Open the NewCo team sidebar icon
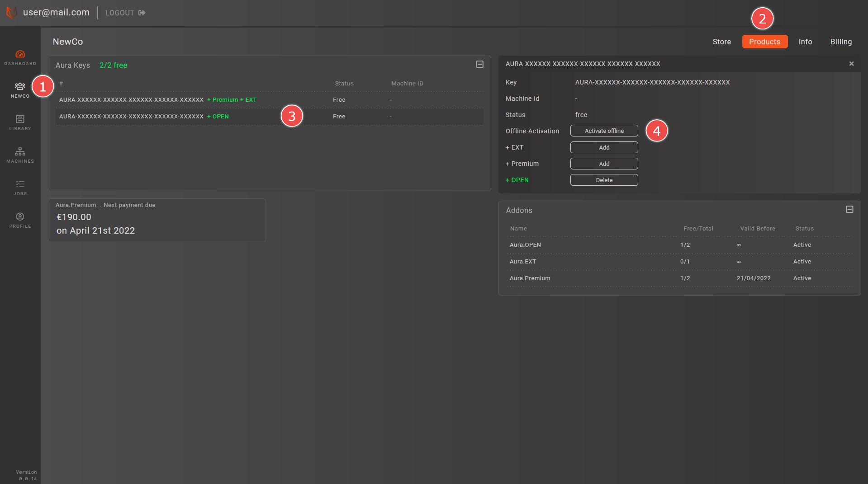 point(20,90)
